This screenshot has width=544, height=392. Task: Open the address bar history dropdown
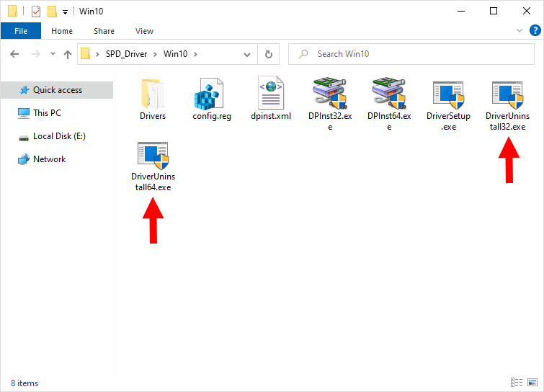[247, 55]
